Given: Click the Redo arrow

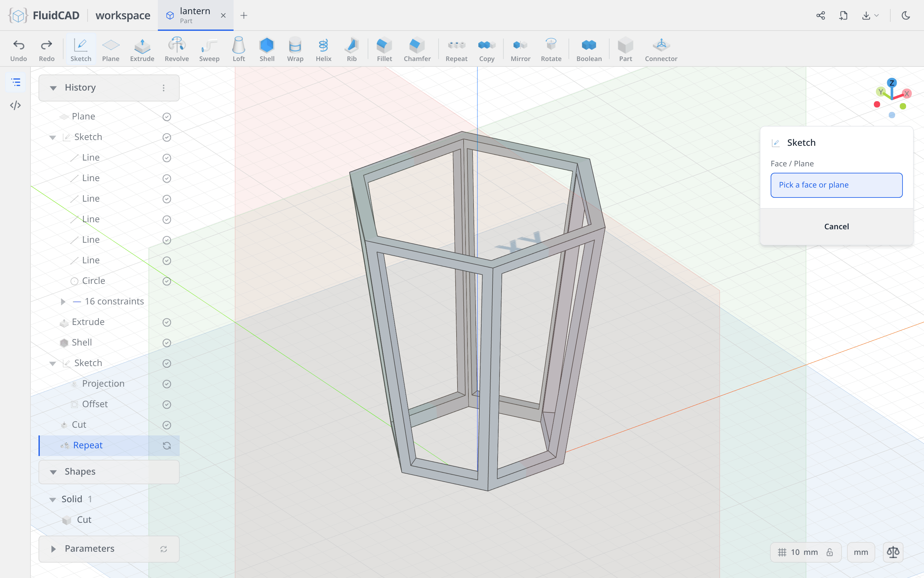Looking at the screenshot, I should 47,50.
